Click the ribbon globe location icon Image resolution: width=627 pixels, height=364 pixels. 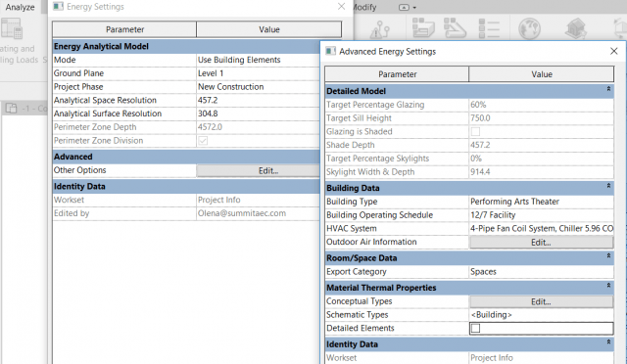click(x=529, y=28)
